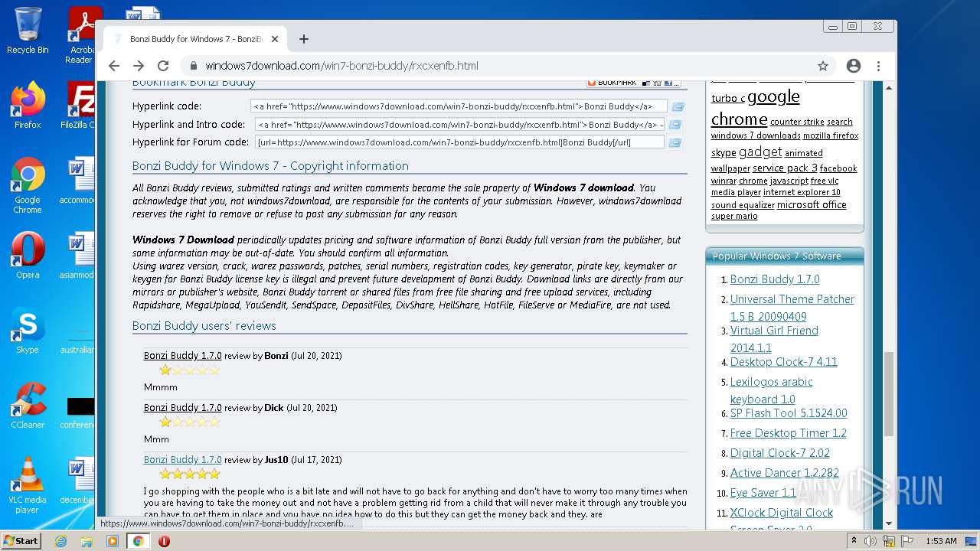This screenshot has width=980, height=551.
Task: Open Bonzi Buddy 1.7.0 review by Dick
Action: (x=182, y=408)
